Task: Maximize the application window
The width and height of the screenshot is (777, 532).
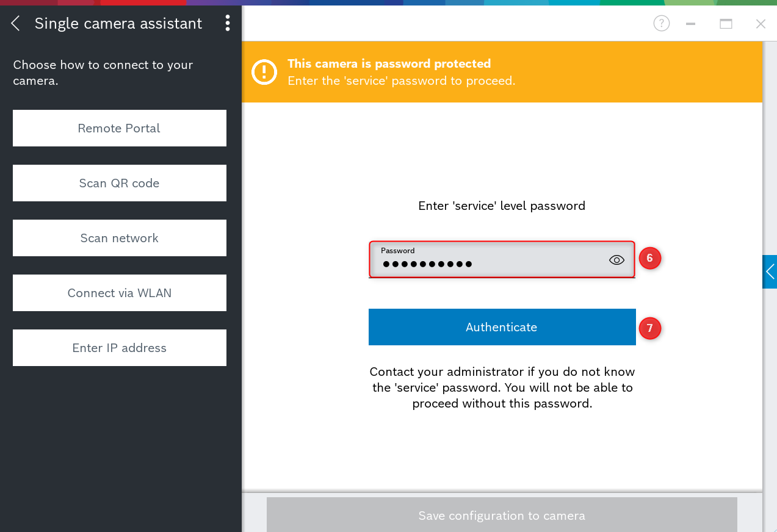Action: (x=726, y=24)
